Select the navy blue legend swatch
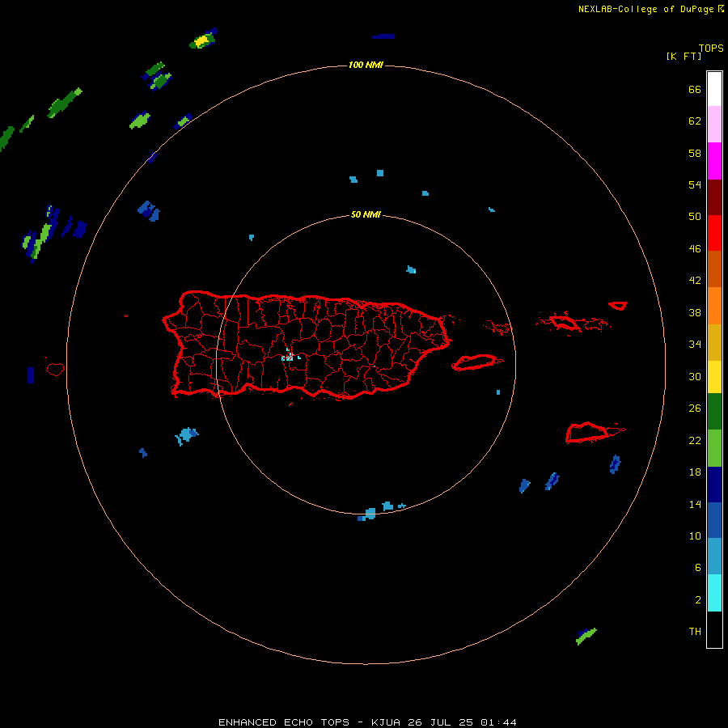This screenshot has height=728, width=728. 714,485
